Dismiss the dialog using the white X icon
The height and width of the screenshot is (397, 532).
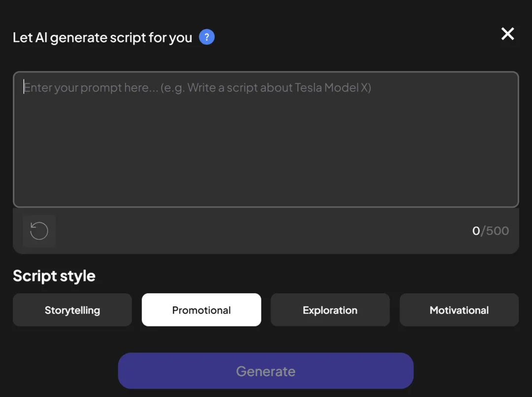(x=507, y=34)
